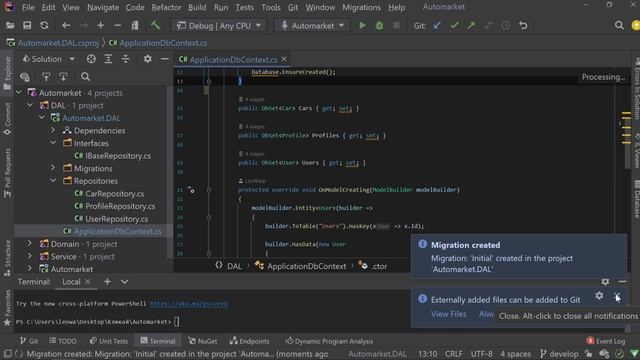This screenshot has height=360, width=640.
Task: Close the ApplicationDbContext.cs editor tab
Action: point(284,59)
